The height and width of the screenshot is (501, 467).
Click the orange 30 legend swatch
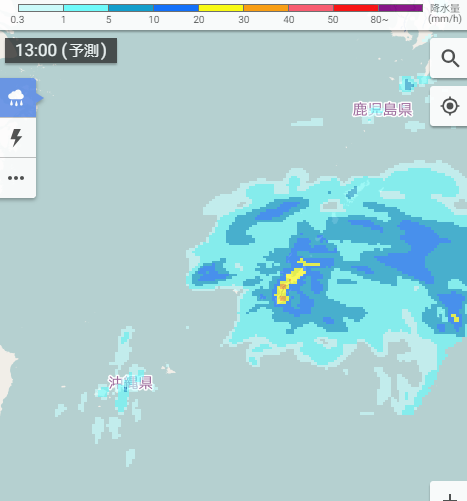266,8
